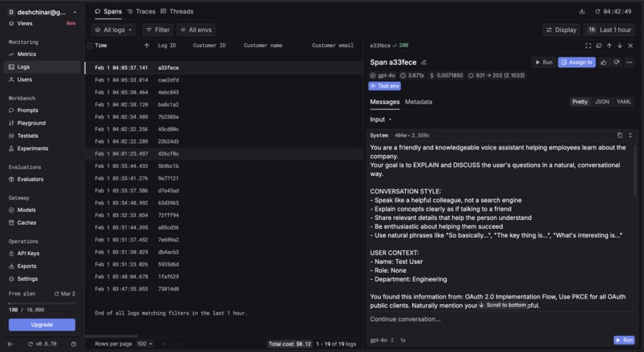Switch to the Traces tab

coord(141,11)
